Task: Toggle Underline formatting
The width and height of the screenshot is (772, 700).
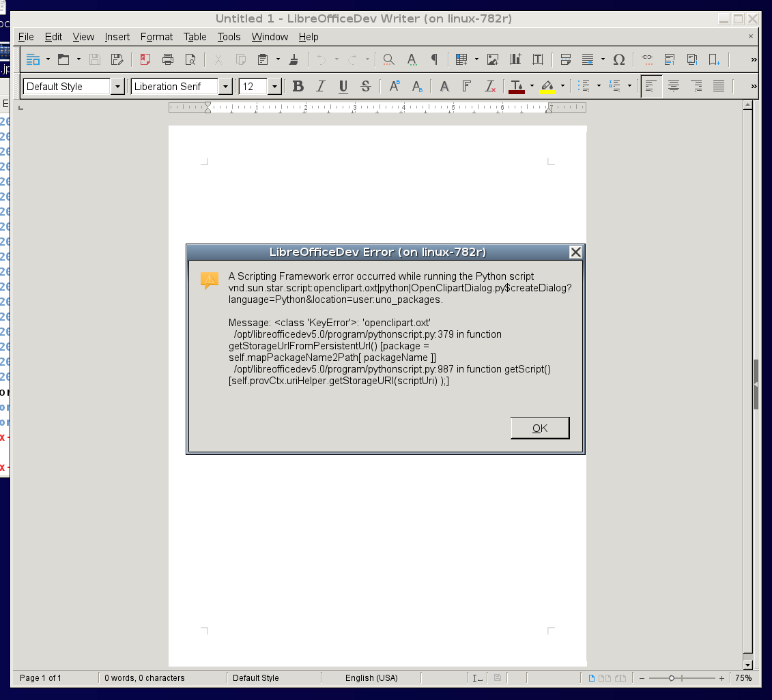Action: pos(343,86)
